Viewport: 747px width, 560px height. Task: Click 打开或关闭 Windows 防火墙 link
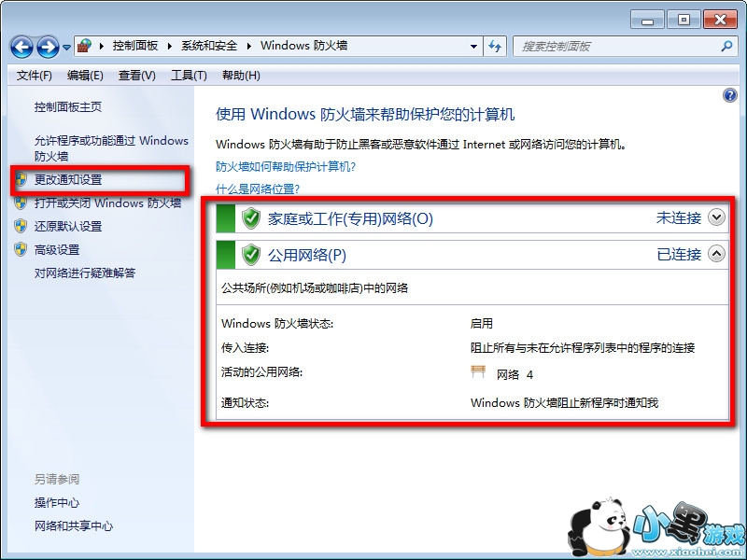pos(107,203)
